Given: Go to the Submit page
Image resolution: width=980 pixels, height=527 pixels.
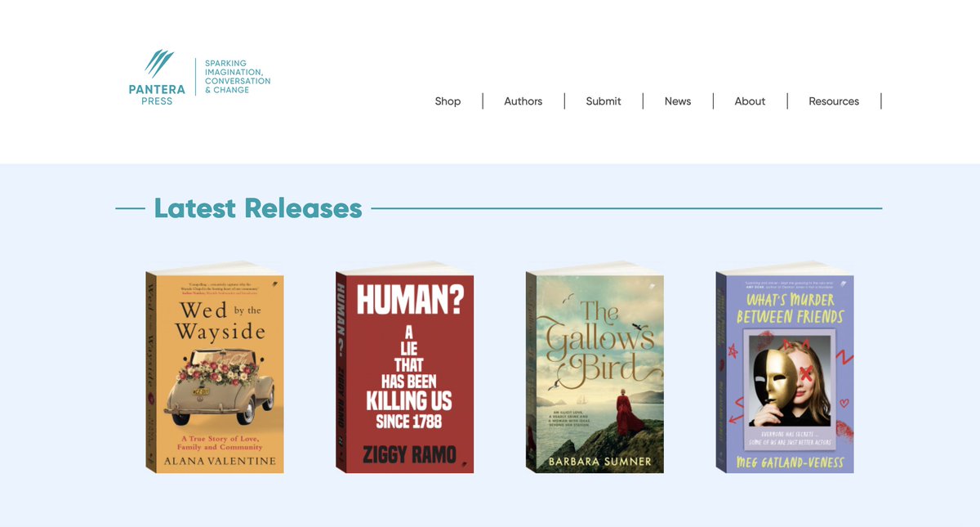Looking at the screenshot, I should click(x=604, y=101).
